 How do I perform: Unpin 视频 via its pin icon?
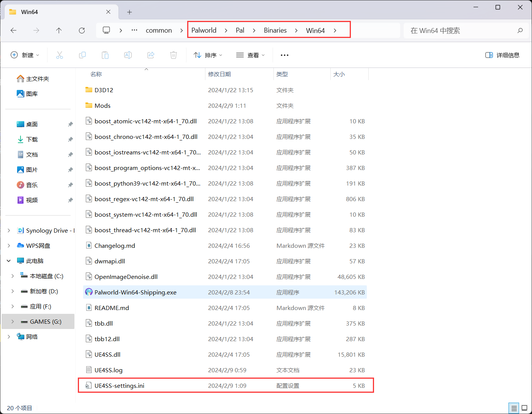click(70, 200)
